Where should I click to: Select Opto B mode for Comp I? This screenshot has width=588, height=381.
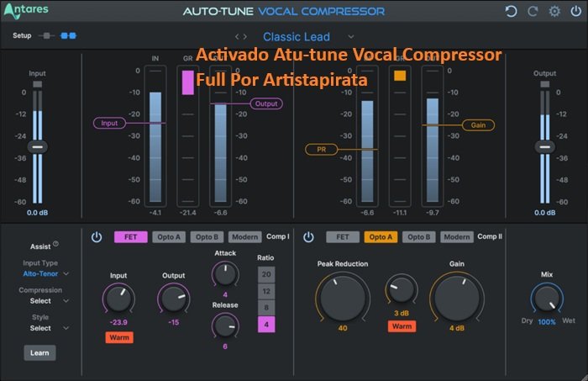coord(207,237)
